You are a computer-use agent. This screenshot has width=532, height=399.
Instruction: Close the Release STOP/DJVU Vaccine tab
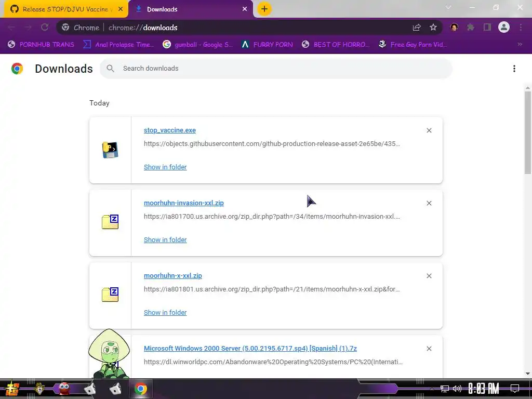click(x=121, y=9)
